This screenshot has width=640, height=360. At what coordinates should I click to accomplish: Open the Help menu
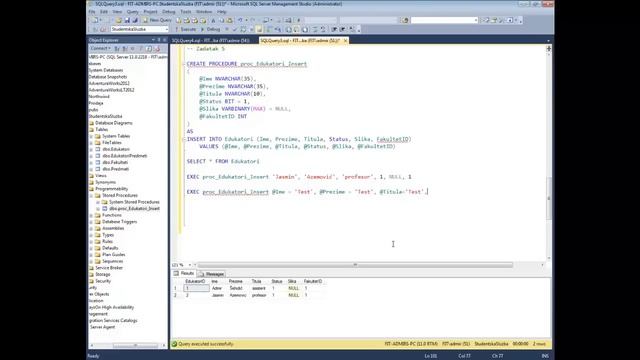(221, 12)
